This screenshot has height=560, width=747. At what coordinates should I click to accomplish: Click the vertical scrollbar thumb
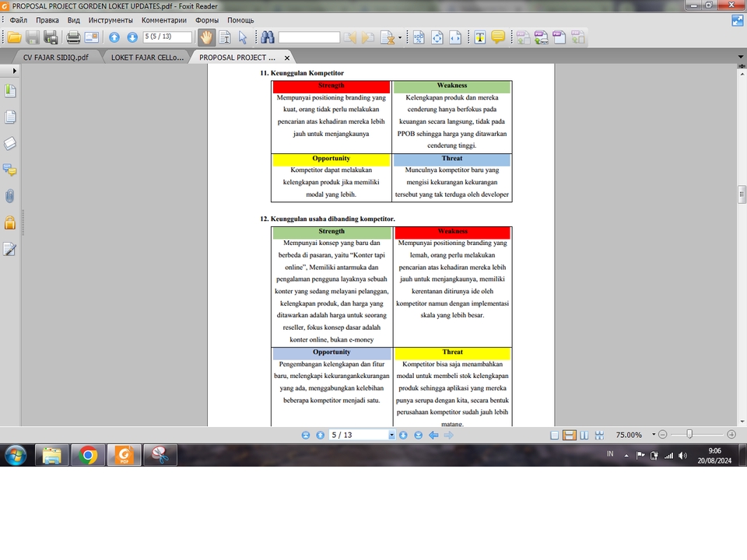click(742, 194)
